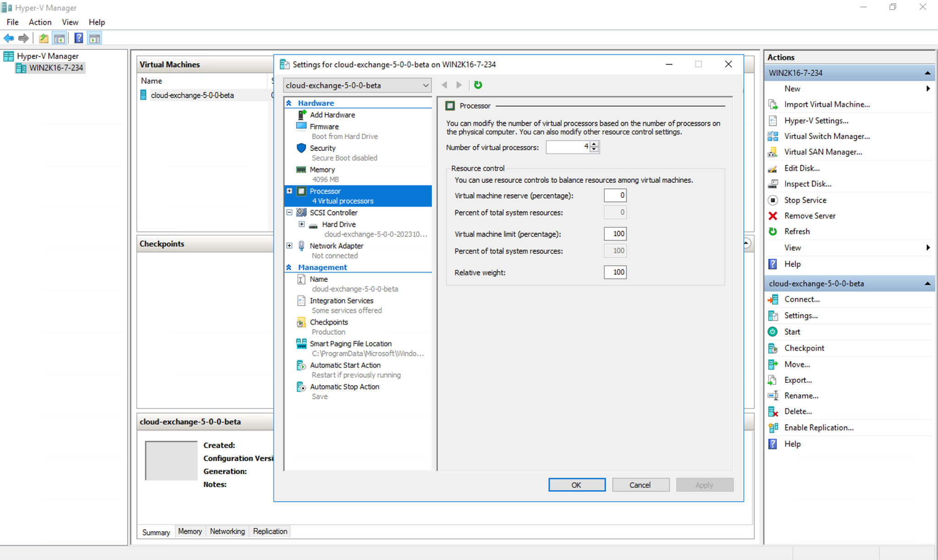Click Start action to power on VM
The image size is (938, 560).
792,332
